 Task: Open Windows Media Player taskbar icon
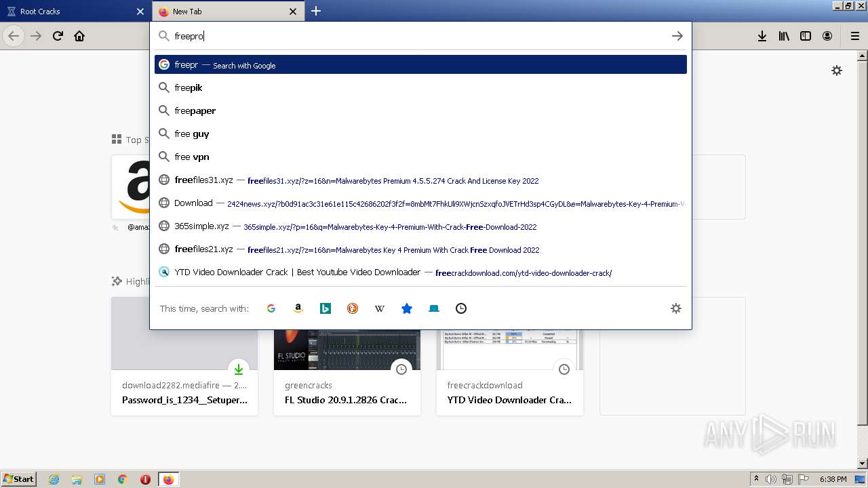point(100,479)
